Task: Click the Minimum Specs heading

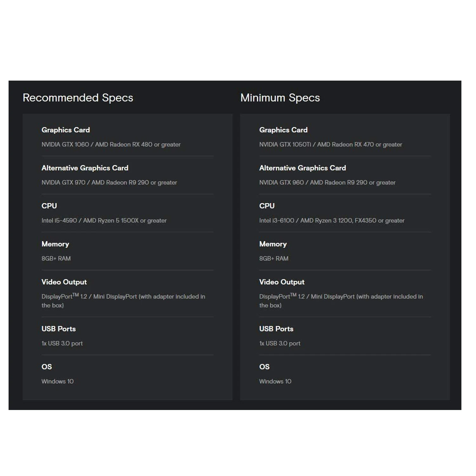Action: coord(280,98)
